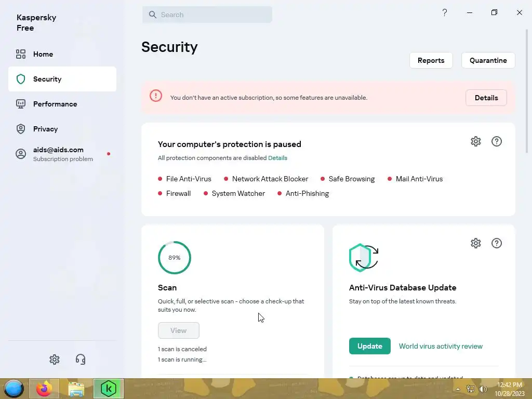This screenshot has height=399, width=532.
Task: Click '1 scan is running...' status text
Action: coord(182,360)
